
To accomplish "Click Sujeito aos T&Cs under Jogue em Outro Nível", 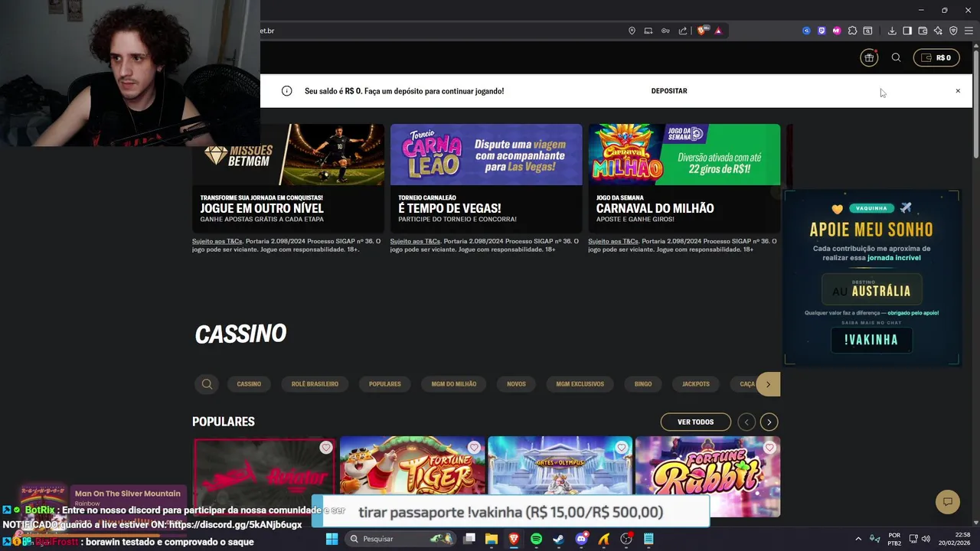I will coord(217,241).
